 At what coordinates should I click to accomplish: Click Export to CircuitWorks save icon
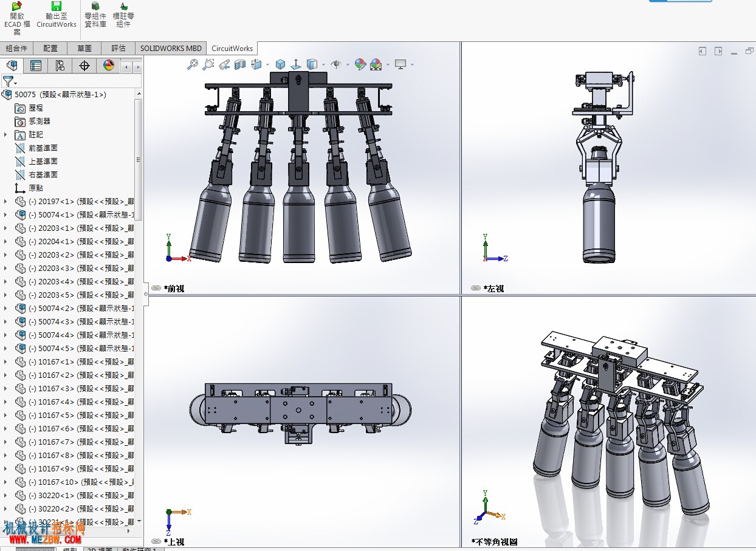tap(57, 6)
